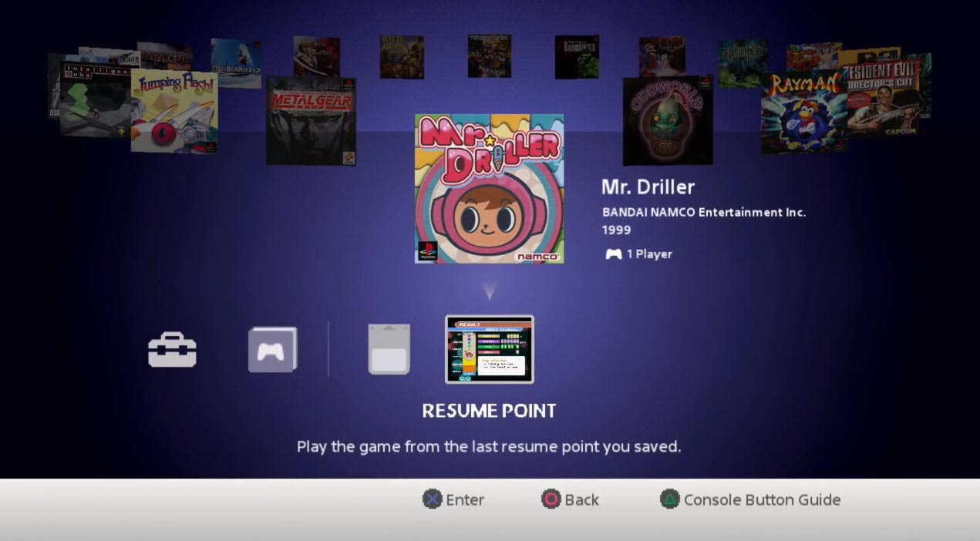Select the Metal Gear Solid cover
980x541 pixels.
(310, 119)
